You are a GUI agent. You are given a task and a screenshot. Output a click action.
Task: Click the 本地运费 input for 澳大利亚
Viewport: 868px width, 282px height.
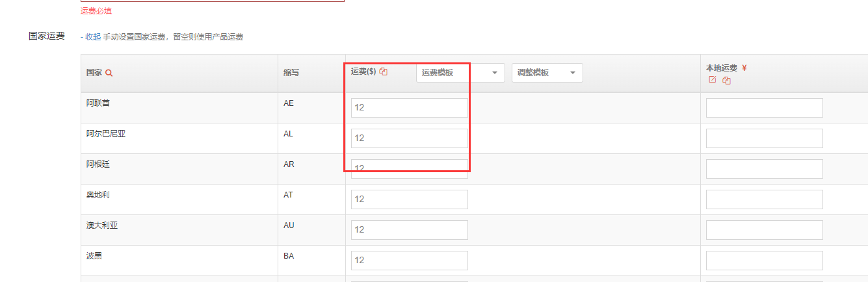point(765,230)
